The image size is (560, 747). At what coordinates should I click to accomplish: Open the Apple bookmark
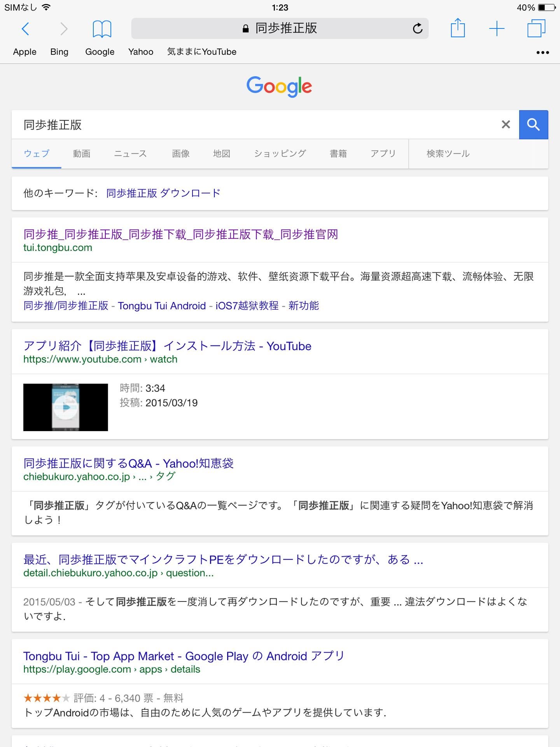[25, 52]
